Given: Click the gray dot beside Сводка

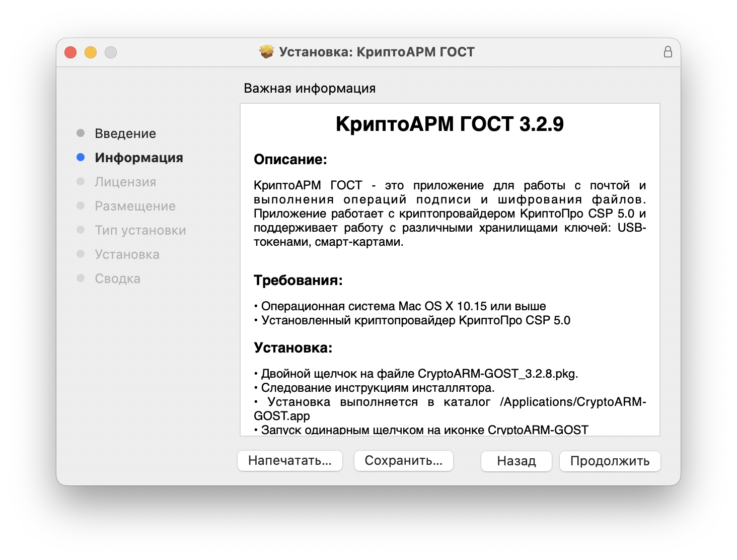Looking at the screenshot, I should pos(81,277).
